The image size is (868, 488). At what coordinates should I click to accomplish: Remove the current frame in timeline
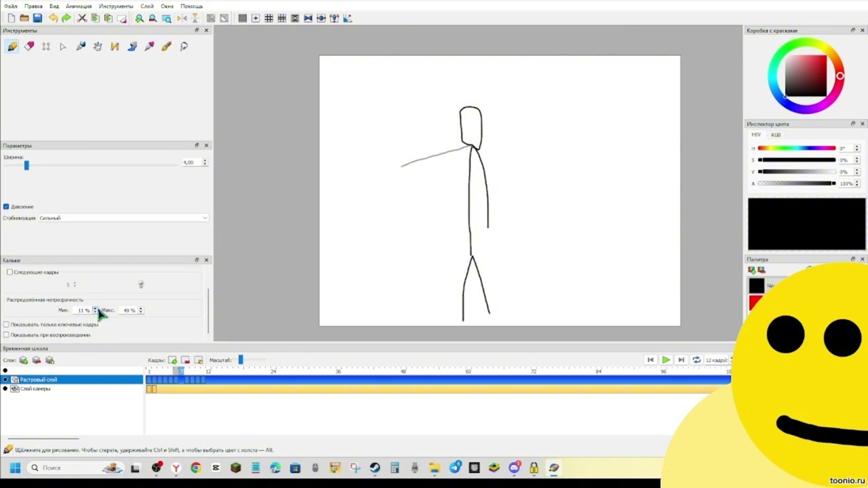point(185,360)
